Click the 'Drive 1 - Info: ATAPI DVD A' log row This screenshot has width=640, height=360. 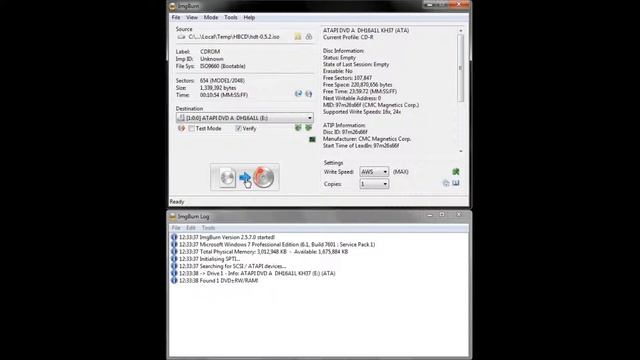point(257,273)
